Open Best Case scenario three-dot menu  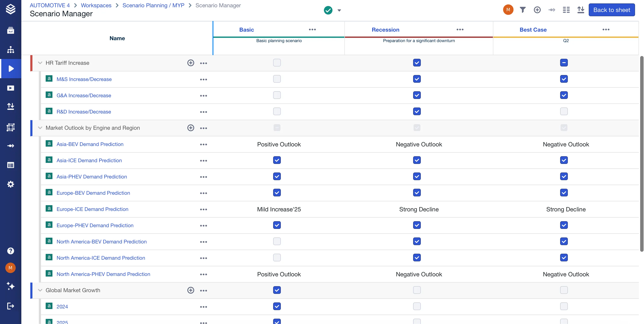tap(606, 29)
